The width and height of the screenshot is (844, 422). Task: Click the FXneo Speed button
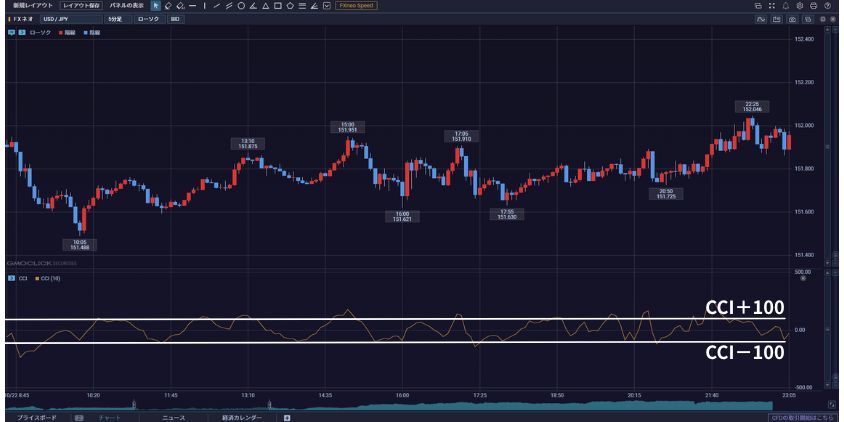pos(356,6)
